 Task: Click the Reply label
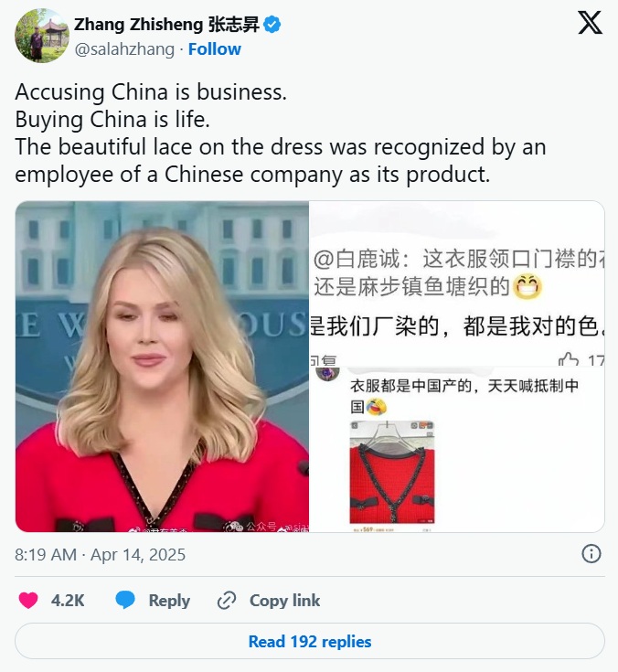click(x=169, y=601)
